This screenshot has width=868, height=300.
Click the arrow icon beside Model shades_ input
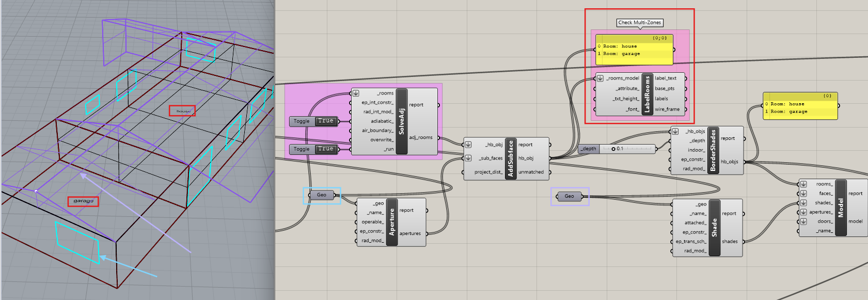pos(803,203)
